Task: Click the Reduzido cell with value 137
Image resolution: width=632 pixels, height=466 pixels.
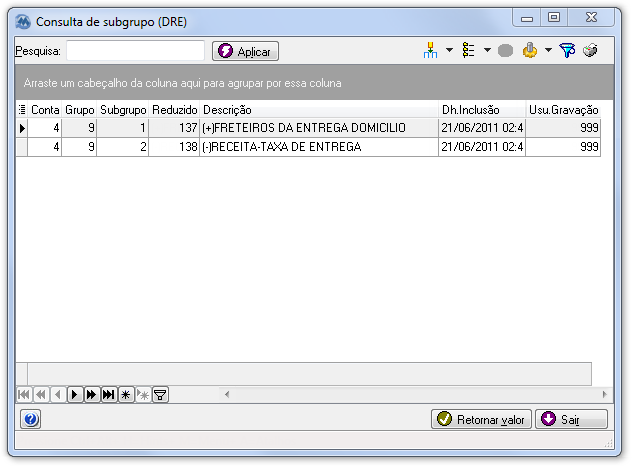Action: point(175,128)
